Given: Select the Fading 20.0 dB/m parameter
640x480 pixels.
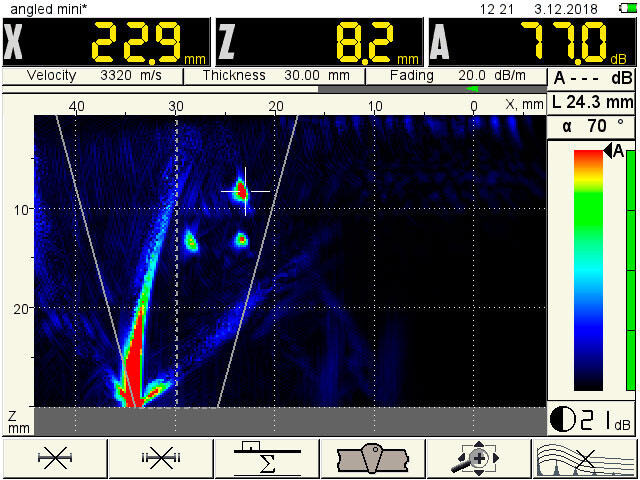Looking at the screenshot, I should [x=455, y=76].
